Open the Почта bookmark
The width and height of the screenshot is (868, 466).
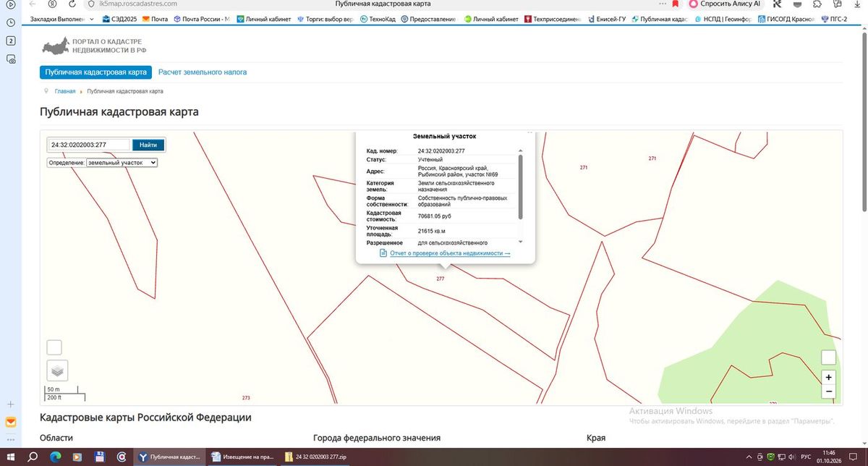tap(155, 19)
